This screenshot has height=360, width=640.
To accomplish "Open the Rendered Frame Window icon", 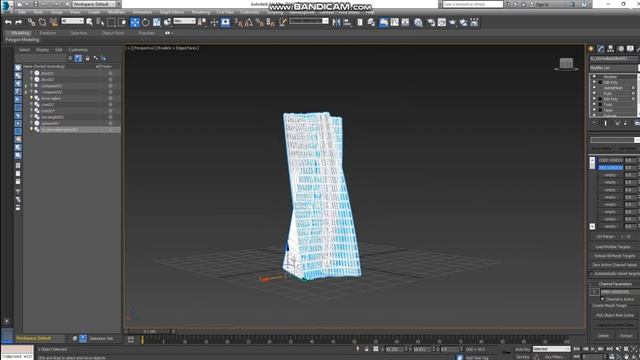I will click(442, 22).
